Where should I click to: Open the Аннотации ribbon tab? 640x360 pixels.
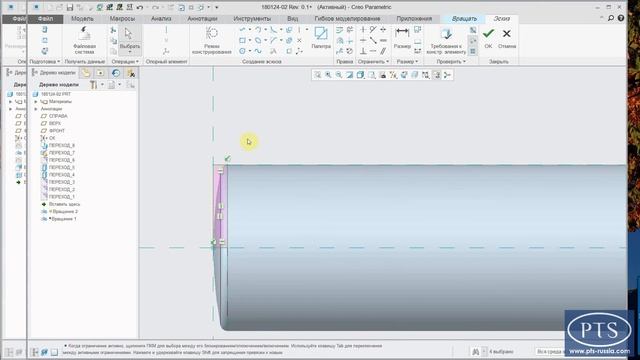(x=202, y=19)
